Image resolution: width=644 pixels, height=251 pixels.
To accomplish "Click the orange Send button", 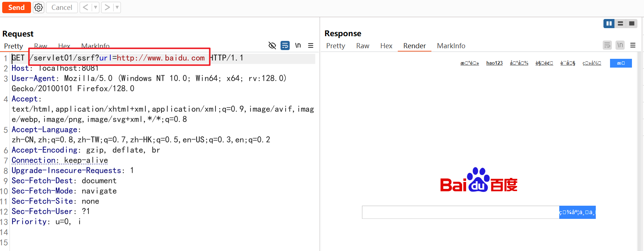I will coord(16,7).
